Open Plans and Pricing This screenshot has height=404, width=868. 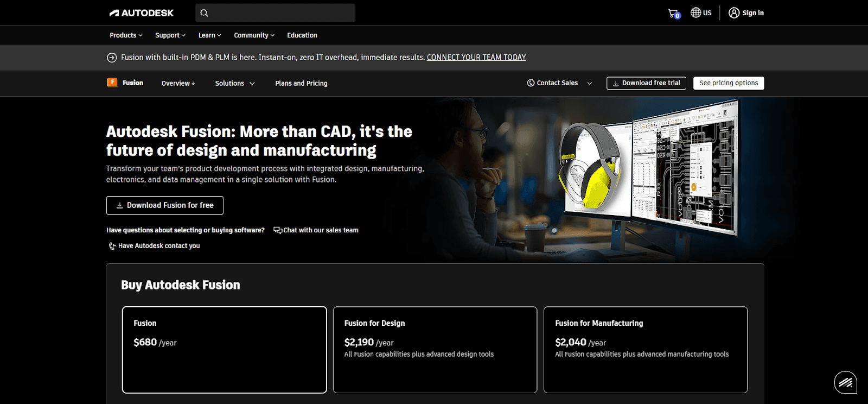click(x=301, y=83)
